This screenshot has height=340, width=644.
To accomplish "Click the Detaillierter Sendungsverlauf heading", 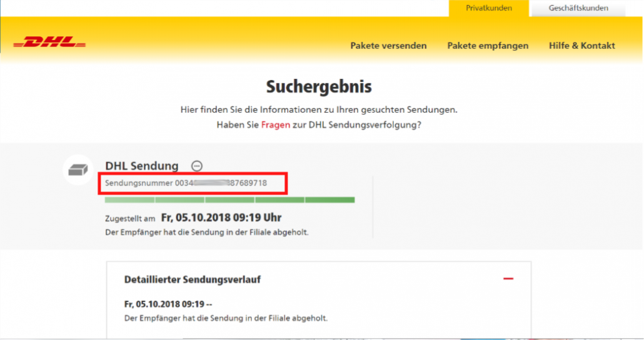I will 193,279.
